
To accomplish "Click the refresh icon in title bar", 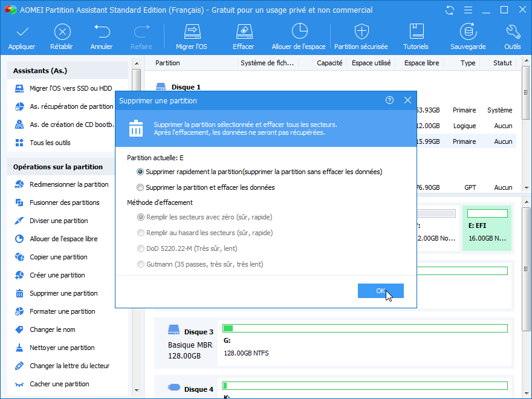I will pyautogui.click(x=450, y=10).
